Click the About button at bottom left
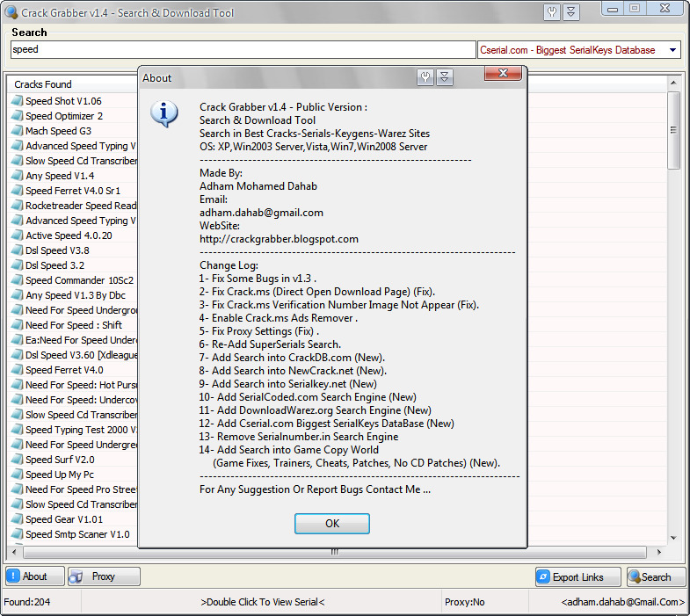Viewport: 690px width, 616px height. tap(35, 576)
